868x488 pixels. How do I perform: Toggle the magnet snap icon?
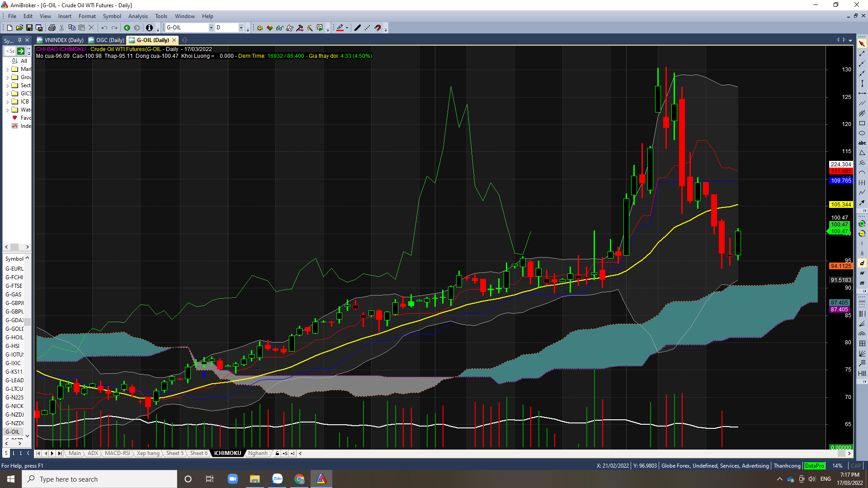tap(377, 28)
